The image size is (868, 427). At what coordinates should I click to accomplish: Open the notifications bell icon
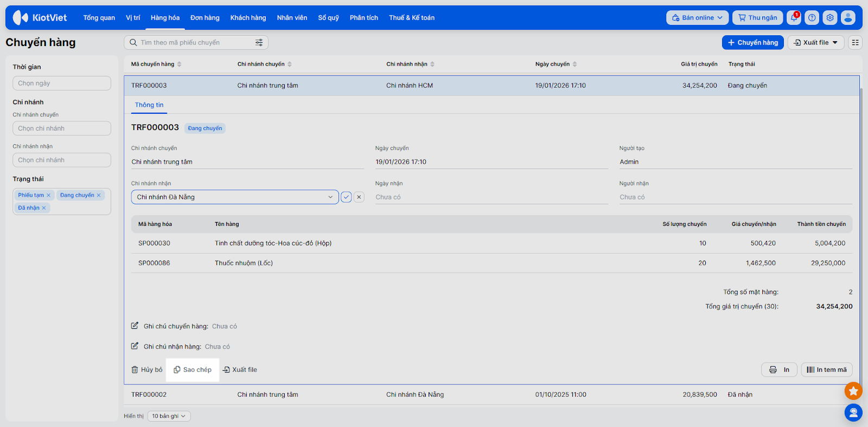click(794, 18)
